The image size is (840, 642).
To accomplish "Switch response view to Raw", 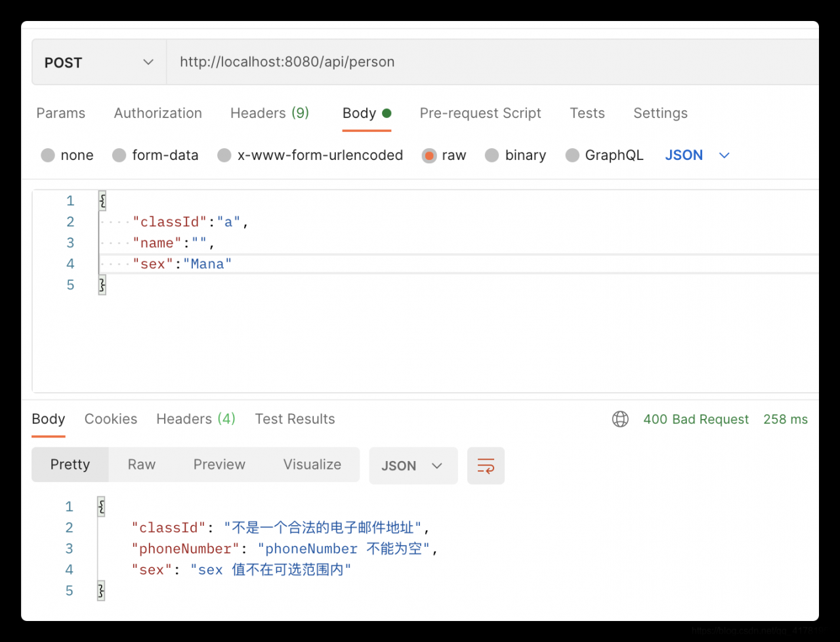I will [x=142, y=465].
